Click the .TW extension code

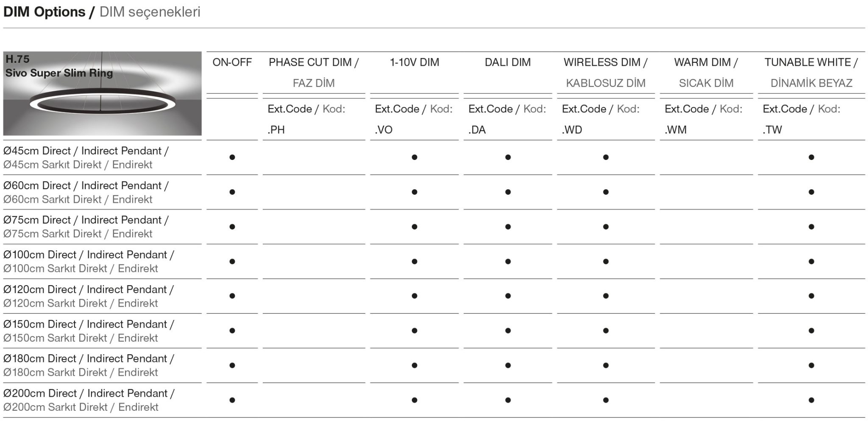click(772, 130)
